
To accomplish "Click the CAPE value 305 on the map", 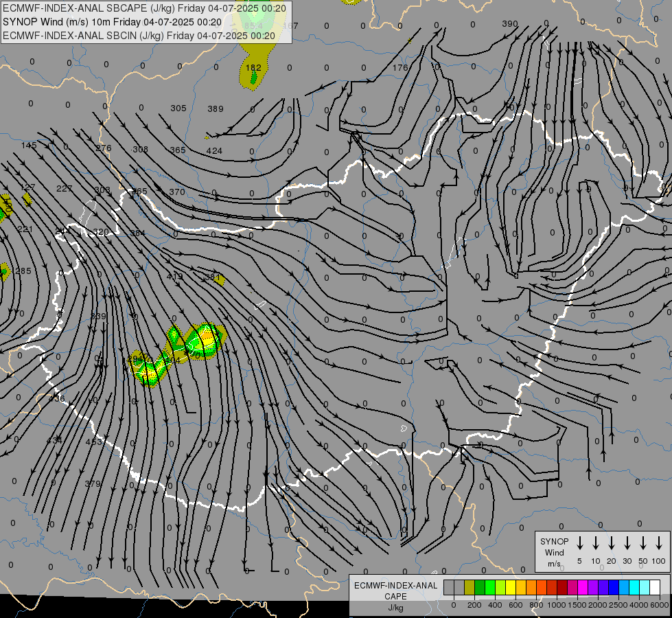I will point(178,108).
